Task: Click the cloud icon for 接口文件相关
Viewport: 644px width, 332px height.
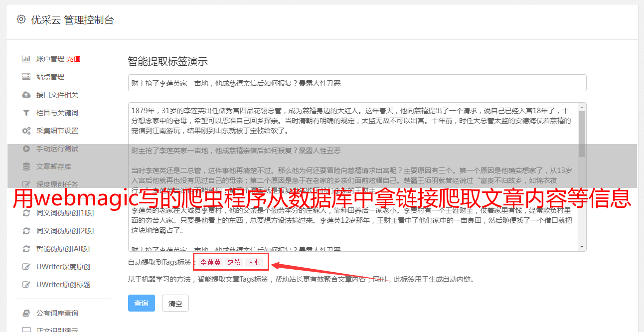Action: [26, 95]
